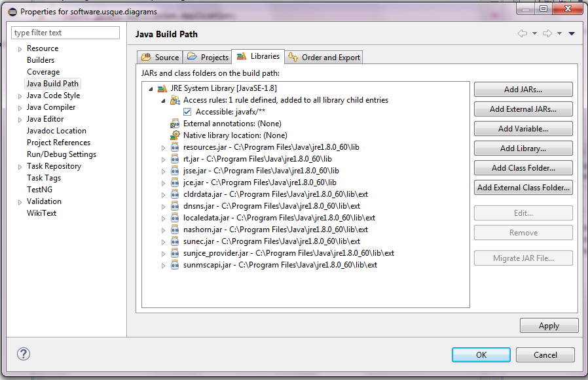Click the Add External JARs... button
Screen dimensions: 588x380
coord(523,109)
